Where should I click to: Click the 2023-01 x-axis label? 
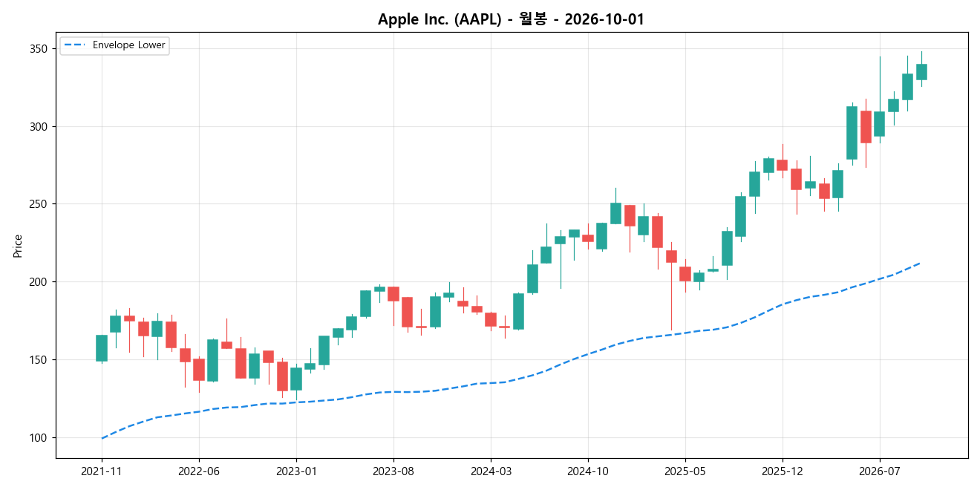click(296, 471)
